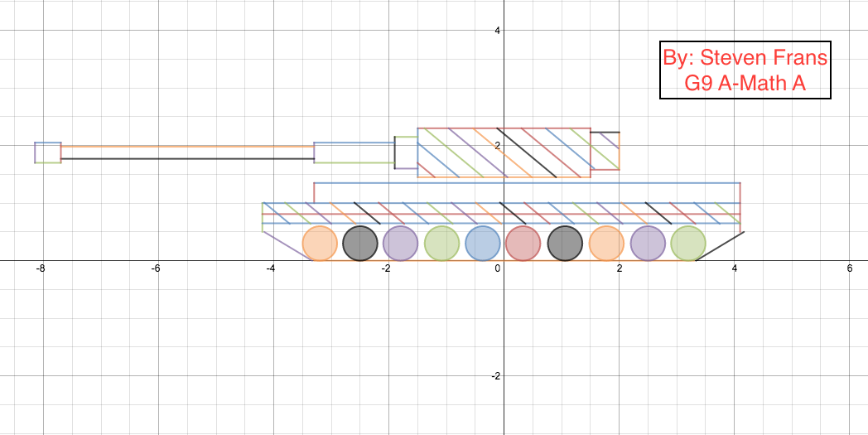Select the red filled wheel circle

tap(523, 243)
